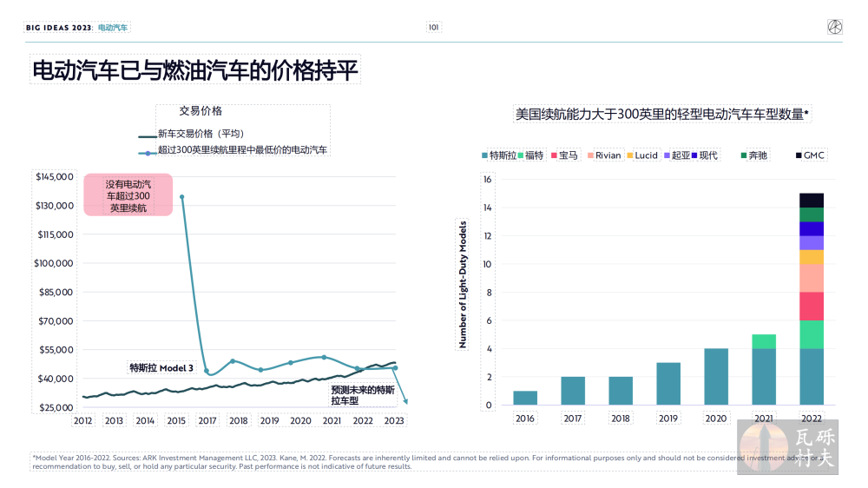Click the 2019 bar in the bar chart
This screenshot has height=488, width=868.
(668, 384)
